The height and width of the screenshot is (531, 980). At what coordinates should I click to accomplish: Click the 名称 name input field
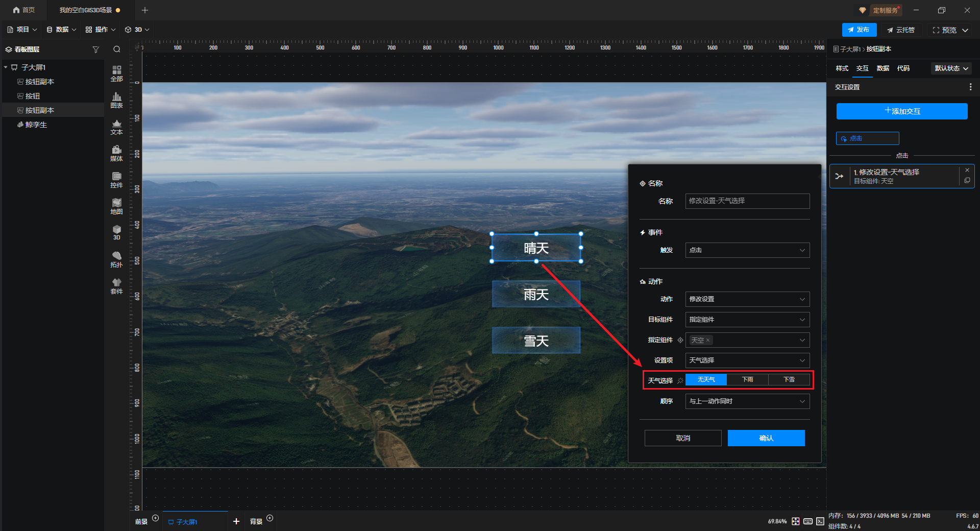pos(747,201)
